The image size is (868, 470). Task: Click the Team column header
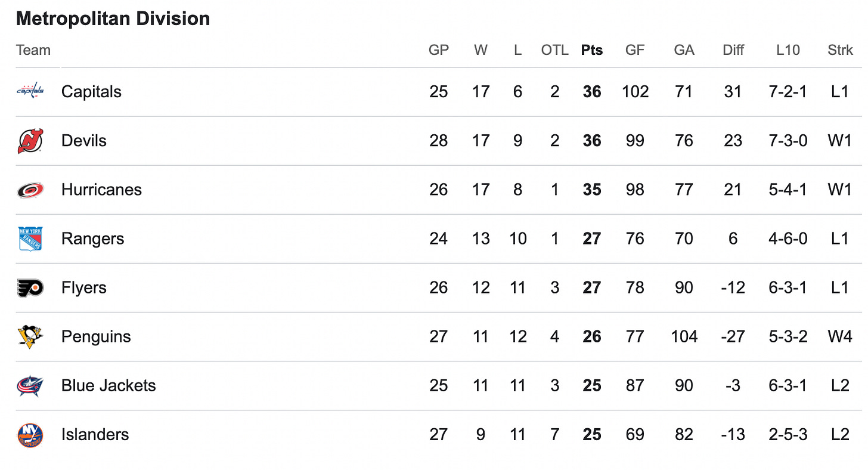coord(33,50)
